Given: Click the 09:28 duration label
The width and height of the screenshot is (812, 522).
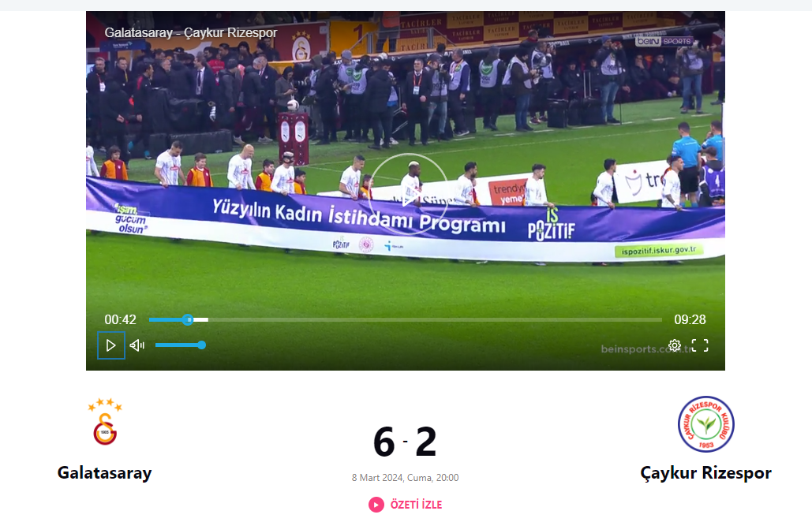Looking at the screenshot, I should (x=690, y=319).
